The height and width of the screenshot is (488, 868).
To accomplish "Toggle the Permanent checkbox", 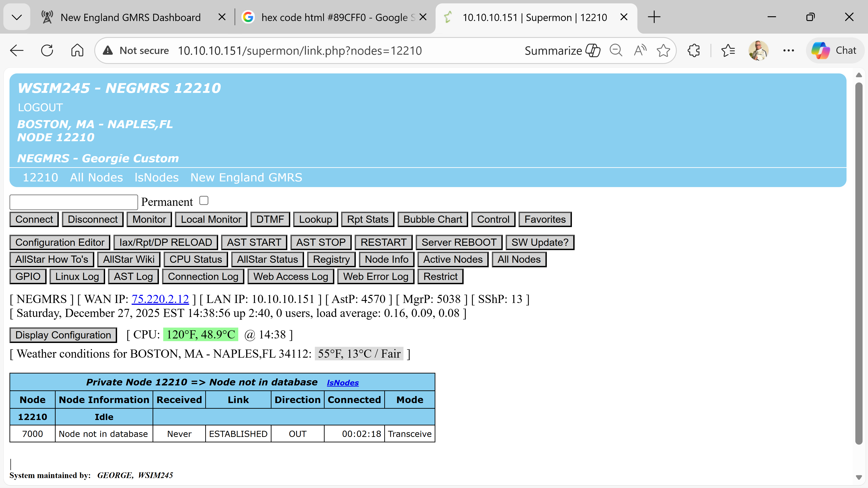I will (x=204, y=201).
